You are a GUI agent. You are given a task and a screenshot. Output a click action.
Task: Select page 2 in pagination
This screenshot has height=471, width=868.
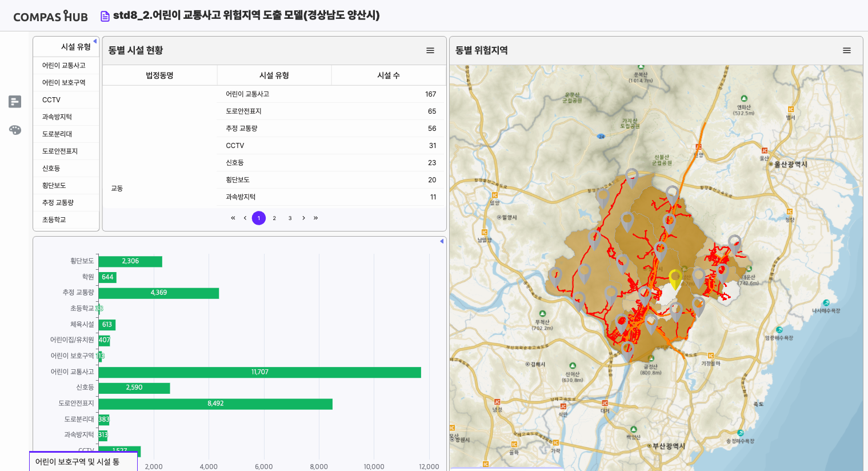point(274,218)
